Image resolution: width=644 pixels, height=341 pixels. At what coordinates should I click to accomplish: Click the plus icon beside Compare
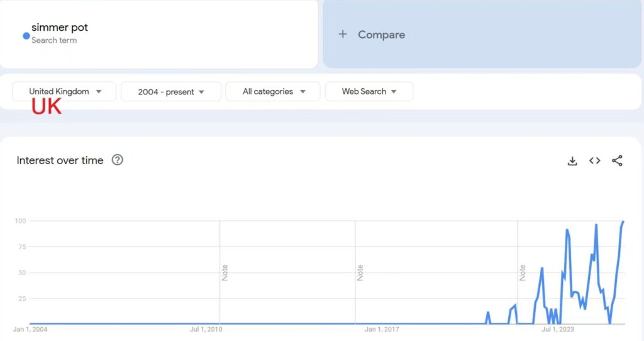tap(343, 35)
